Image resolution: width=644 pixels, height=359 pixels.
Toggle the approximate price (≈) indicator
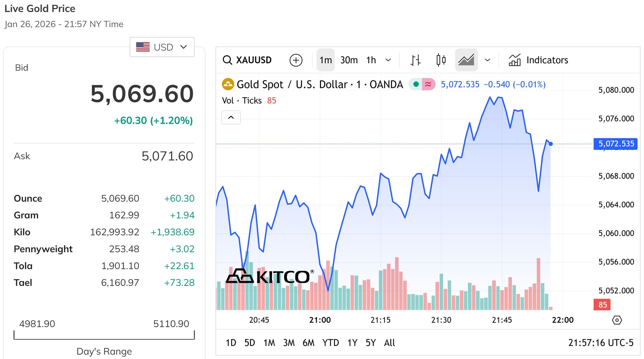[x=428, y=84]
